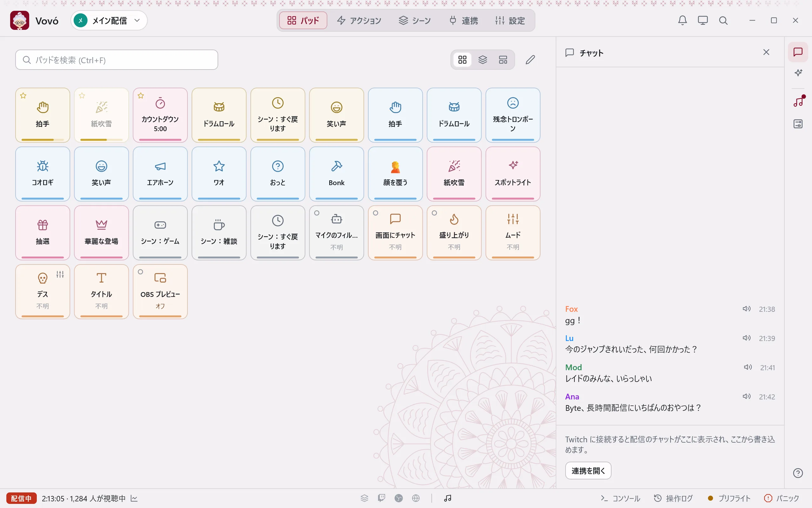
Task: Click the music note icon in status bar
Action: 448,498
